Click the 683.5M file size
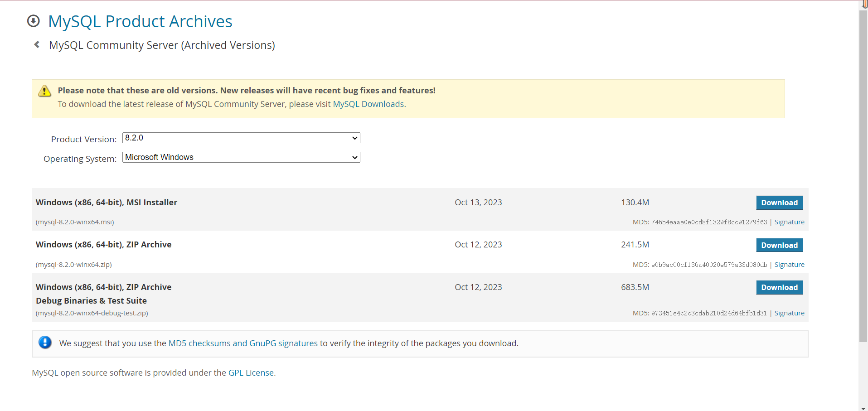The width and height of the screenshot is (868, 411). (x=635, y=287)
